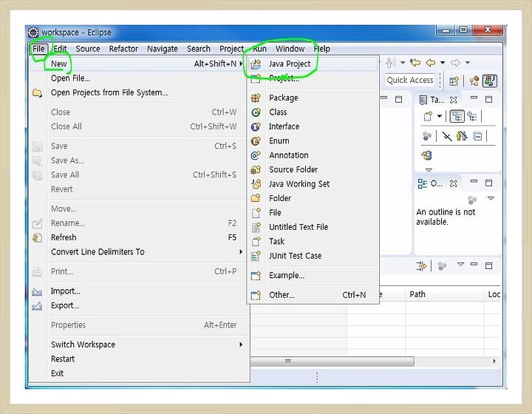
Task: Open the New Task dropdown arrow
Action: pyautogui.click(x=440, y=116)
